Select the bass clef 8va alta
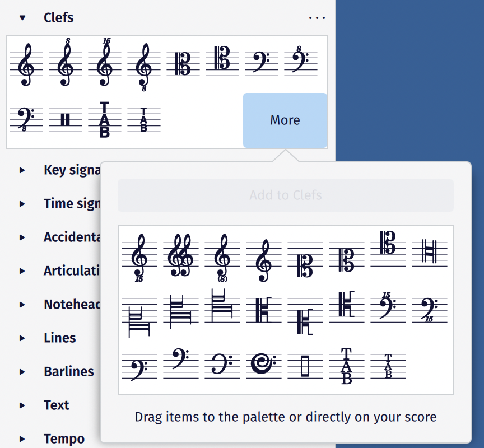484x448 pixels. (300, 62)
